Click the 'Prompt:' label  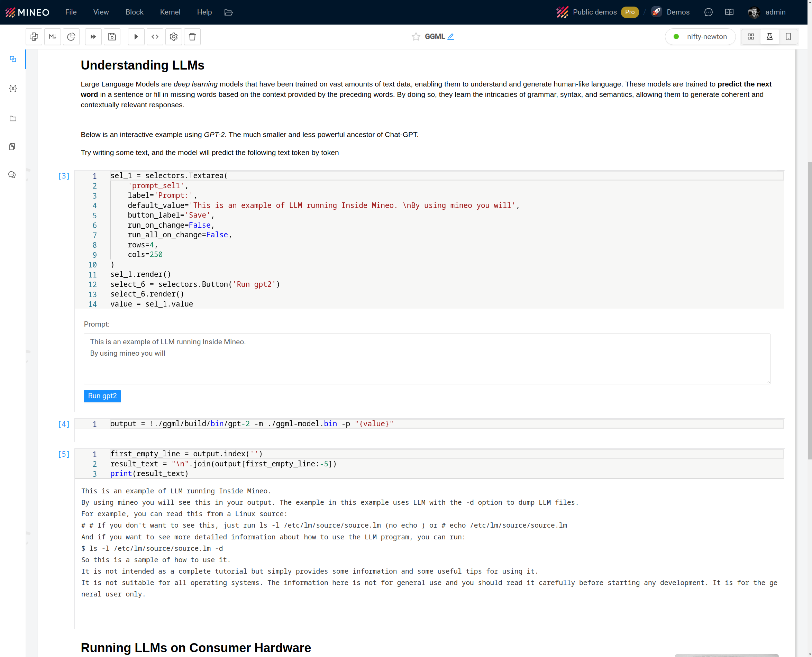pyautogui.click(x=97, y=324)
